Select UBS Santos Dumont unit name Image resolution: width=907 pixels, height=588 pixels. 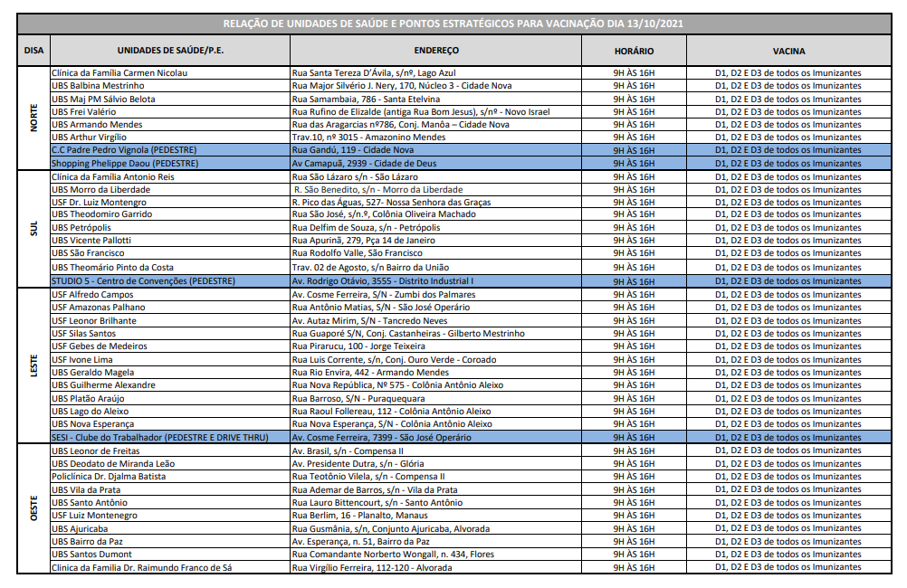(x=91, y=555)
